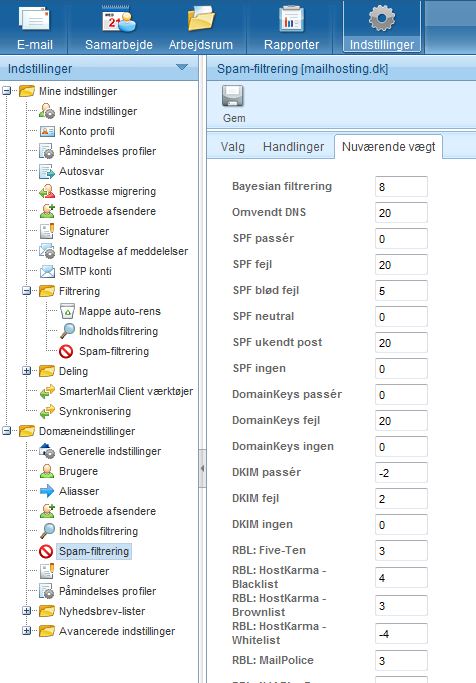Collapse the Filtrering folder
This screenshot has height=683, width=476.
click(27, 291)
